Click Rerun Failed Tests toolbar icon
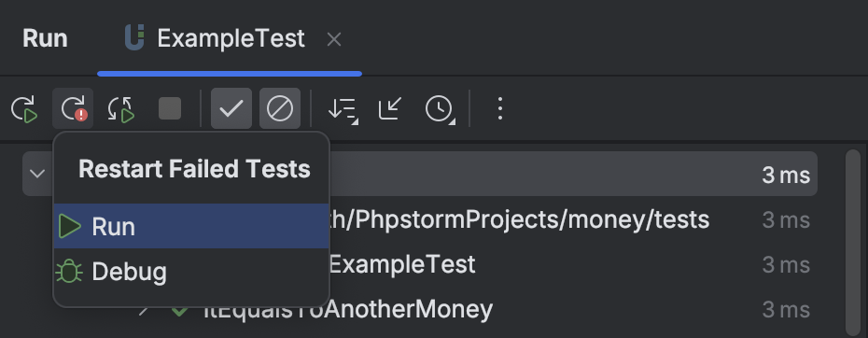Screen dimensions: 868x338 [73, 108]
